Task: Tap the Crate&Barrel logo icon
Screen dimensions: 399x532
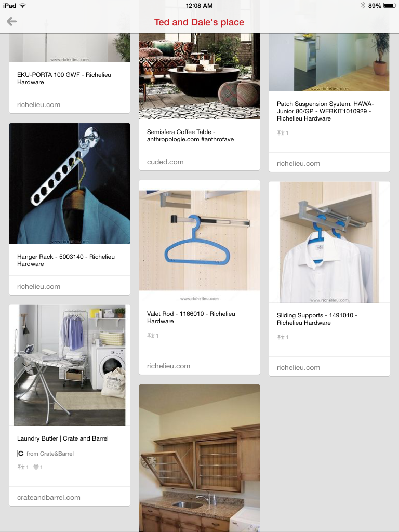Action: coord(21,454)
